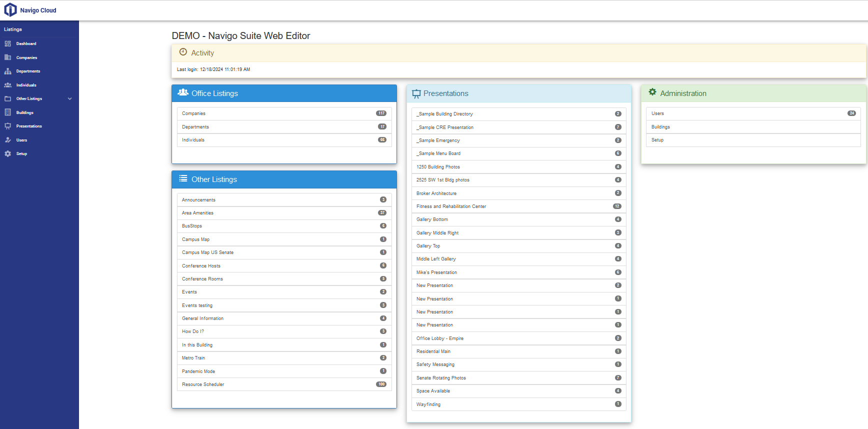Open Fitness and Rehabilitation Center presentation

pos(519,206)
